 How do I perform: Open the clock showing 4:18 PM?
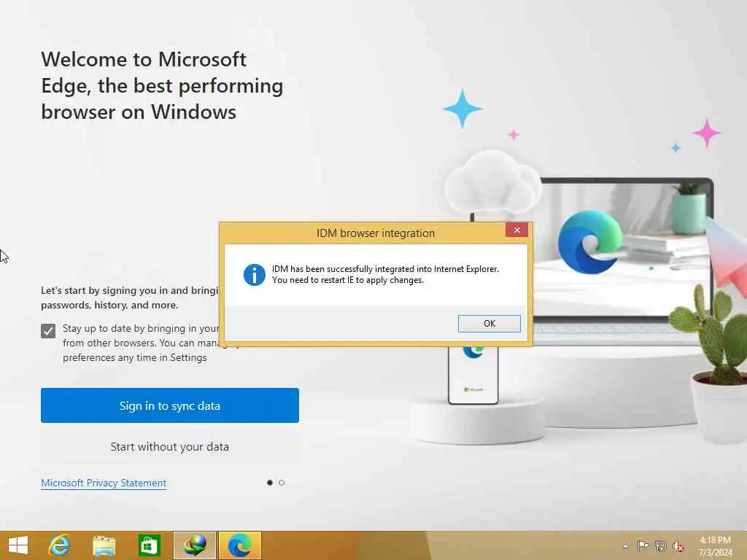tap(715, 546)
